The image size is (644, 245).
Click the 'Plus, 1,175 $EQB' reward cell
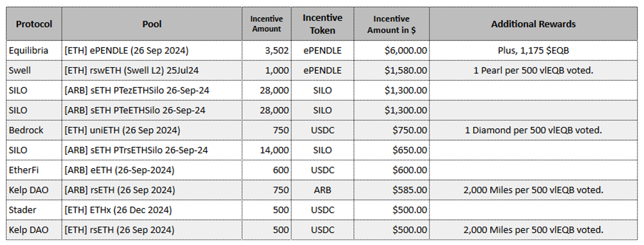[533, 51]
